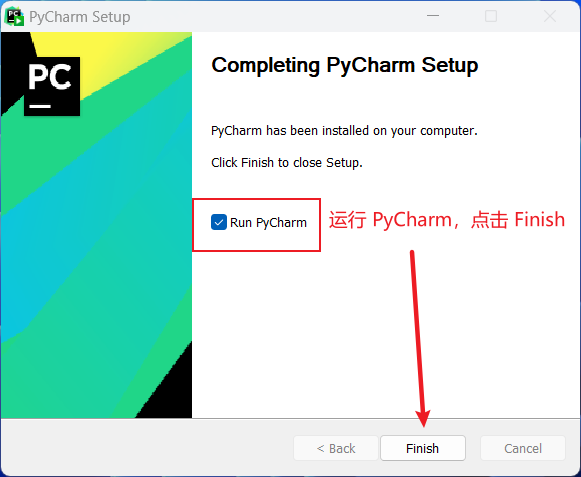The width and height of the screenshot is (581, 477).
Task: Click the Cancel button
Action: (x=523, y=448)
